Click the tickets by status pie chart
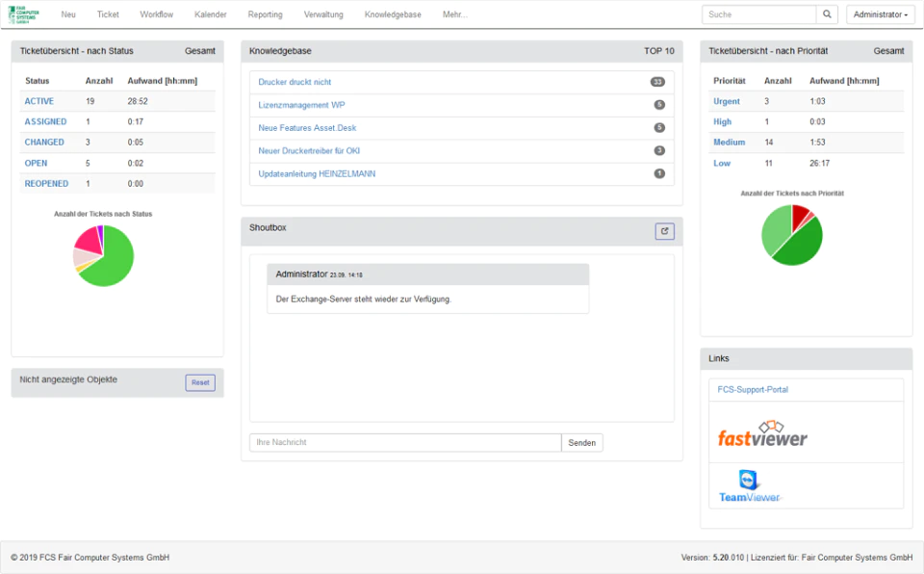Screen dimensions: 924x574 click(104, 255)
